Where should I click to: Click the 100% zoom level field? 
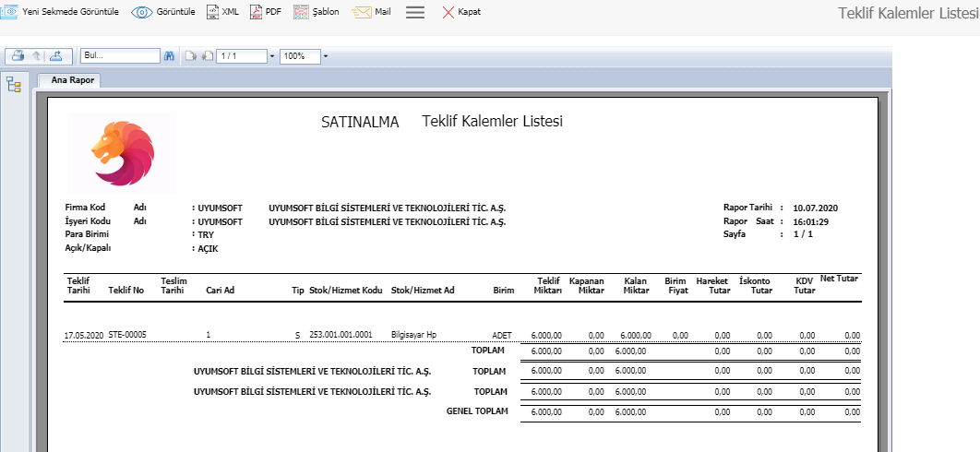[300, 56]
